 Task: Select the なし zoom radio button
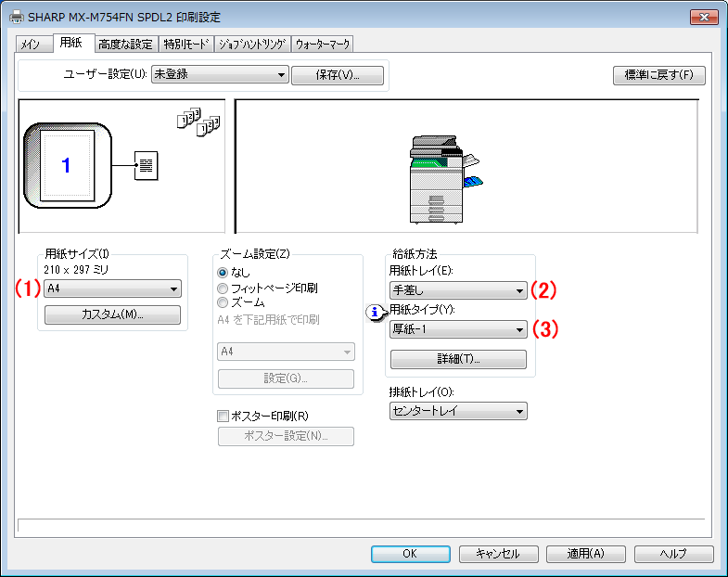coord(223,273)
